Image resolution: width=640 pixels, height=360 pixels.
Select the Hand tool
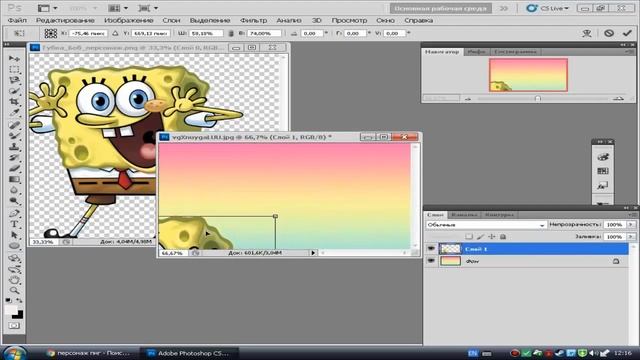[x=14, y=280]
